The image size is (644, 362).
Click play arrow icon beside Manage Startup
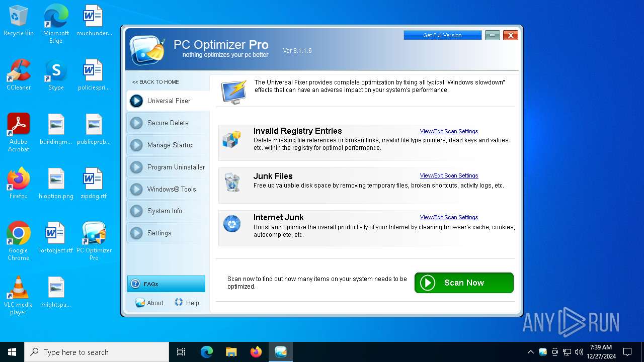coord(136,145)
